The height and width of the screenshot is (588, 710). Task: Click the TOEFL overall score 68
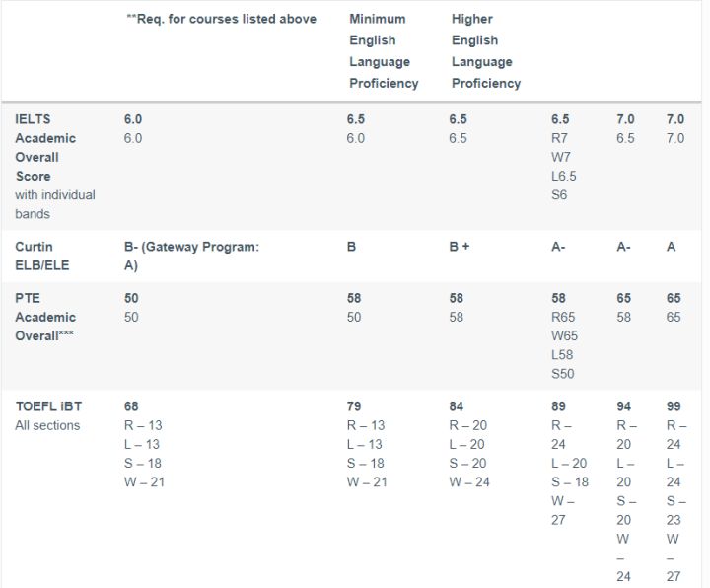(132, 406)
